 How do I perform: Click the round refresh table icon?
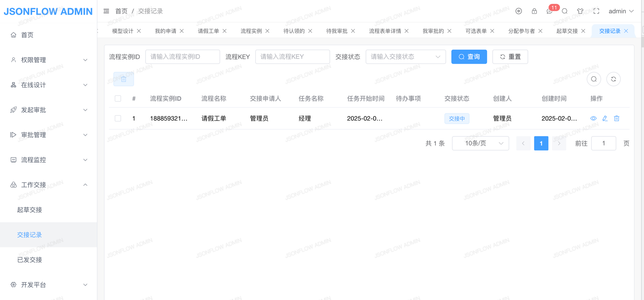tap(613, 79)
